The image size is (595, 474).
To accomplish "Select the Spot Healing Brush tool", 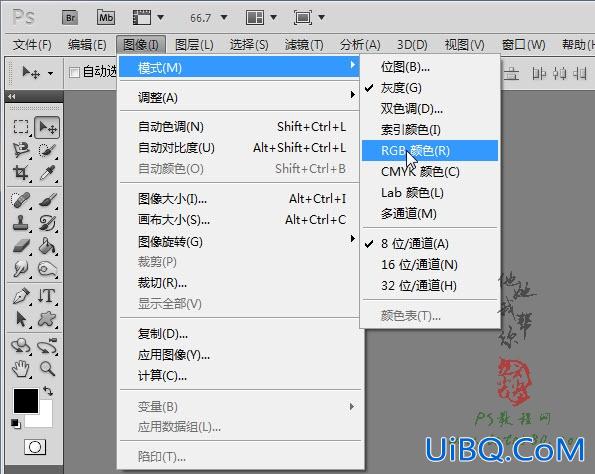I will click(21, 200).
